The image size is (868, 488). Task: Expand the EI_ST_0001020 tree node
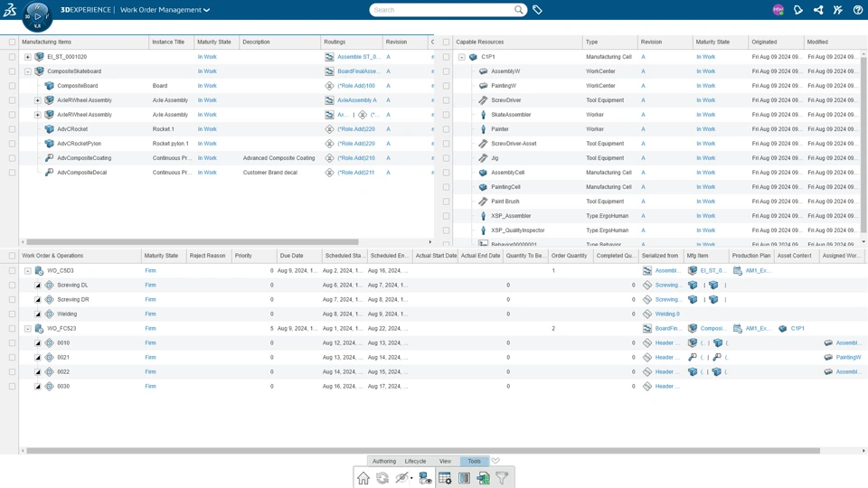(x=28, y=57)
